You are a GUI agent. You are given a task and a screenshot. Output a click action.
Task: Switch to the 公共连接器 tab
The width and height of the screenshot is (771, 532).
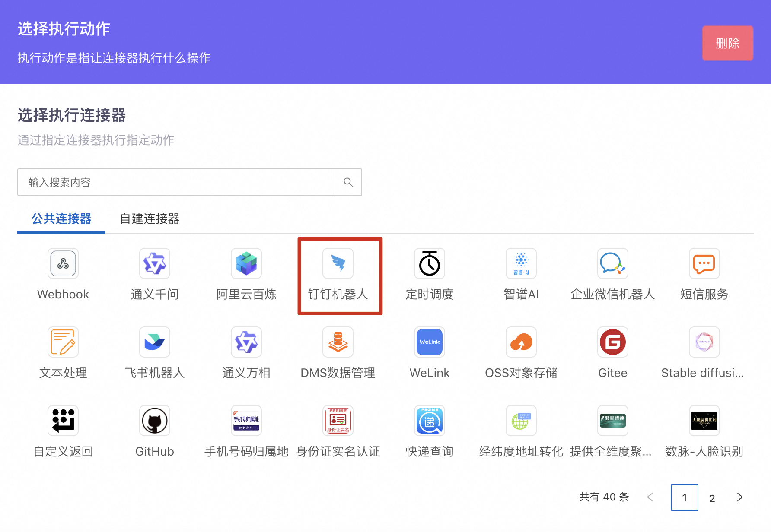coord(61,219)
